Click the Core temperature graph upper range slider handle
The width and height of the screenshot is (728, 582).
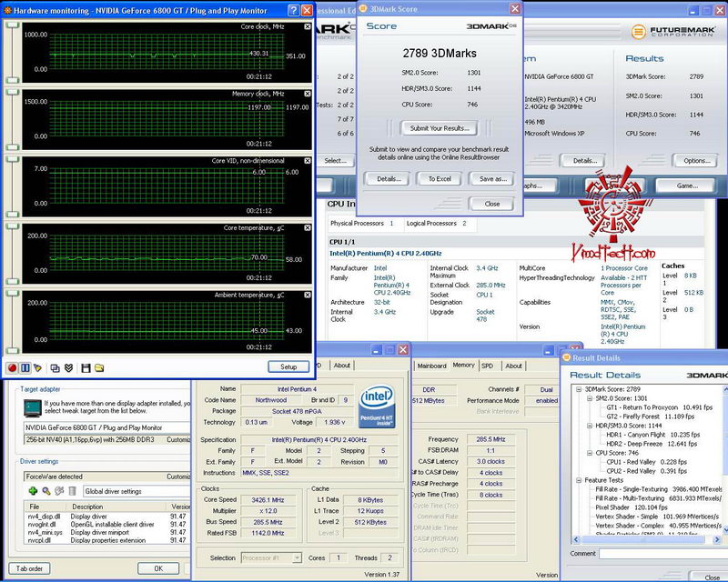[13, 226]
